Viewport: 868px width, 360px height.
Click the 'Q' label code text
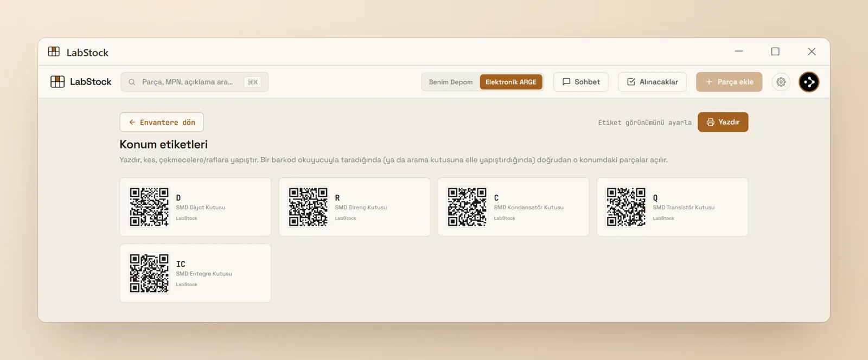(x=655, y=198)
